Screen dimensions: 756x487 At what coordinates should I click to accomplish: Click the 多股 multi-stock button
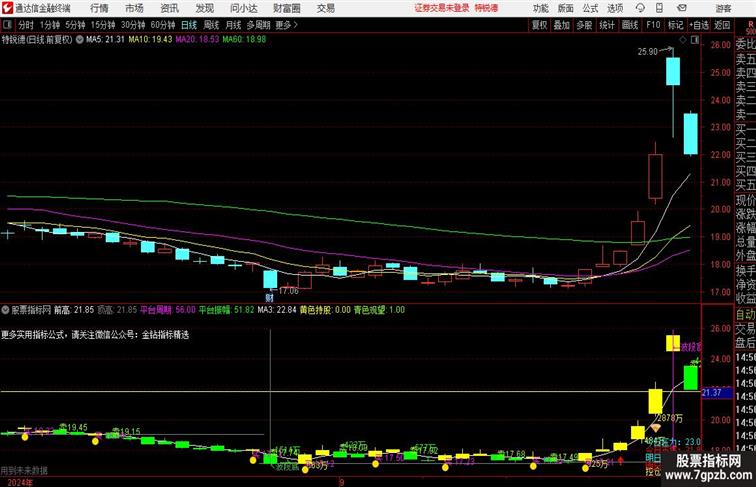[584, 25]
